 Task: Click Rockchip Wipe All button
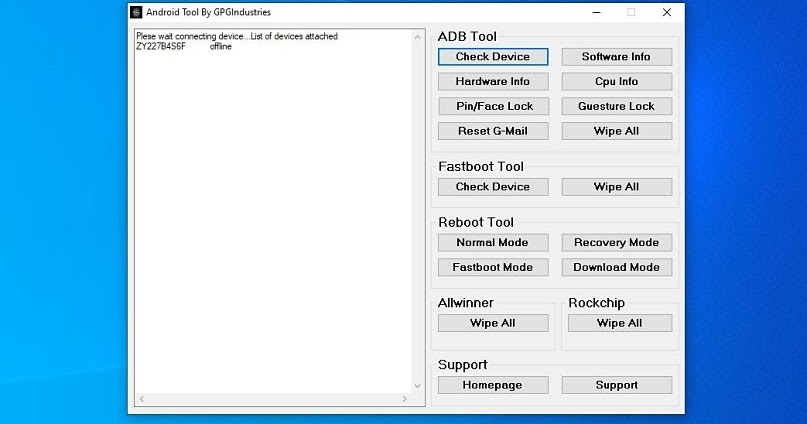pos(620,323)
